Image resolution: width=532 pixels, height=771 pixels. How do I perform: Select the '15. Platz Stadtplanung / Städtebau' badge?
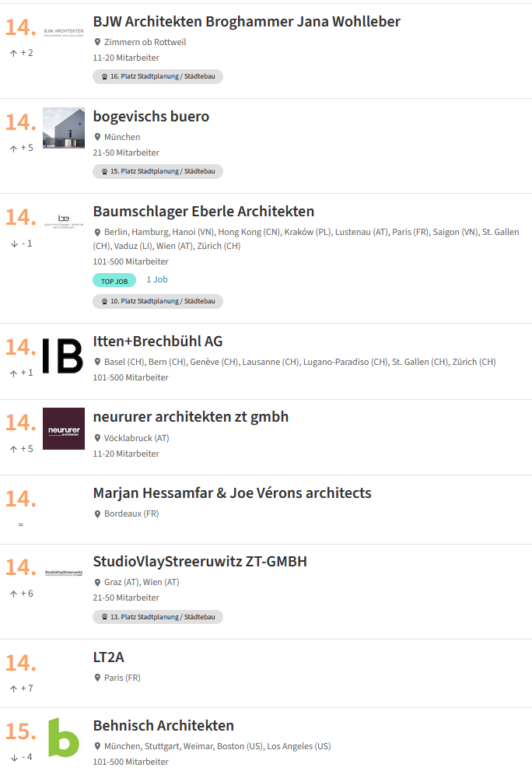(158, 171)
